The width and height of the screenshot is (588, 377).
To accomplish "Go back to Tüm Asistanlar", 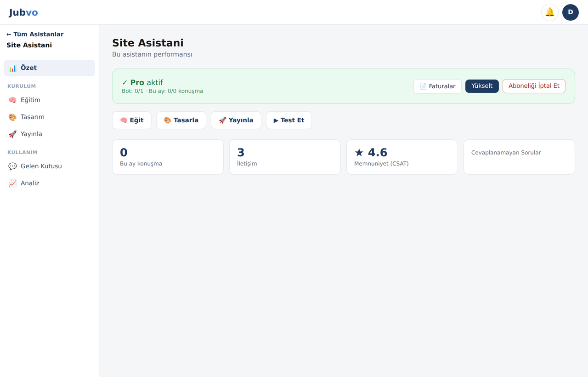I will (x=35, y=34).
